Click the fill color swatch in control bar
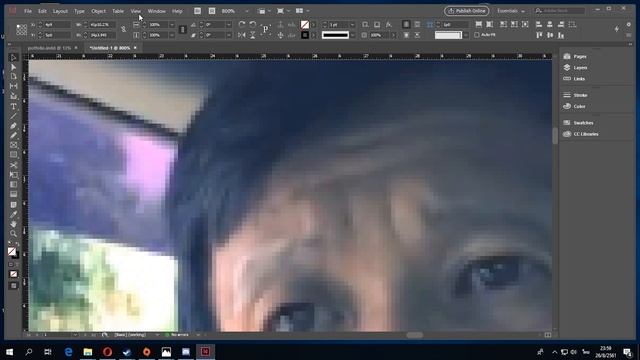640x360 pixels. (x=305, y=24)
